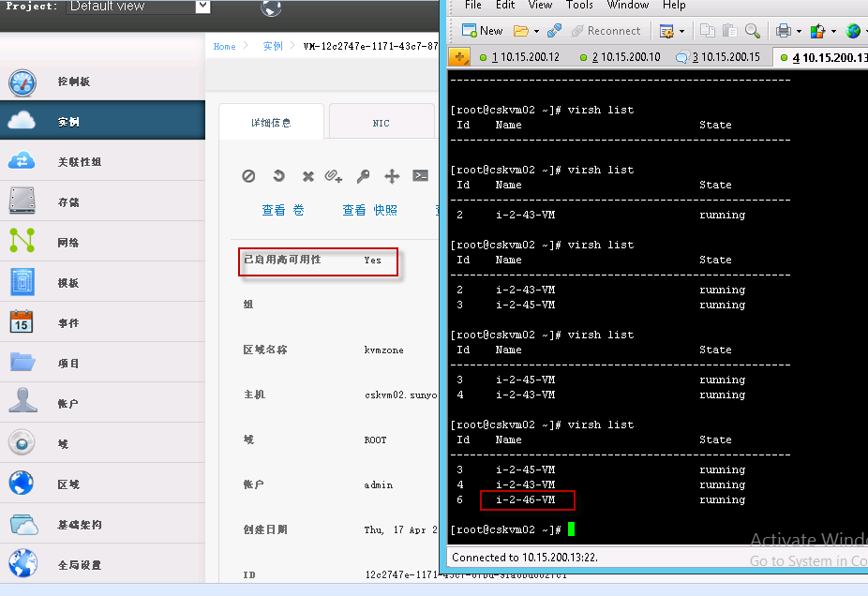Stop the instance with the circle-slash icon
The width and height of the screenshot is (868, 596).
[248, 176]
